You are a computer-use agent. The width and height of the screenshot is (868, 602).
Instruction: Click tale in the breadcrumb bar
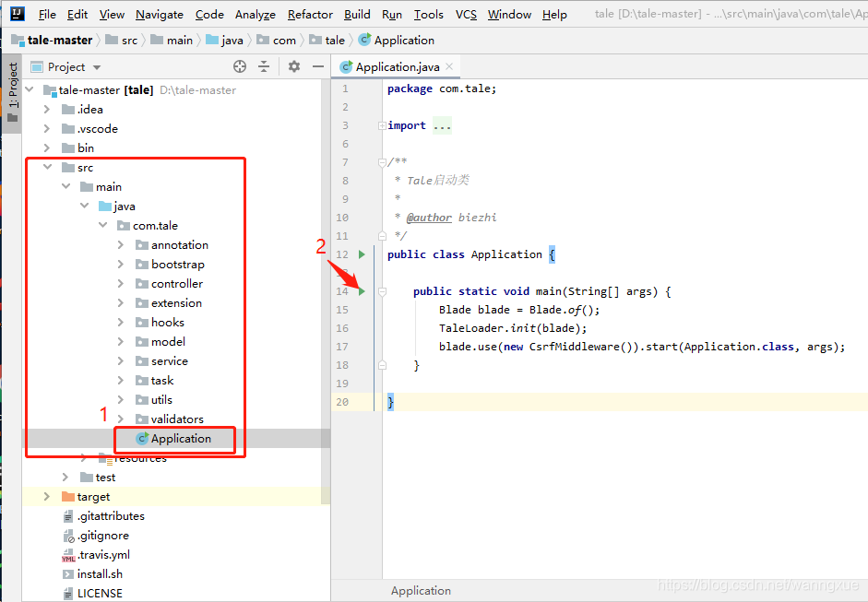pos(327,41)
